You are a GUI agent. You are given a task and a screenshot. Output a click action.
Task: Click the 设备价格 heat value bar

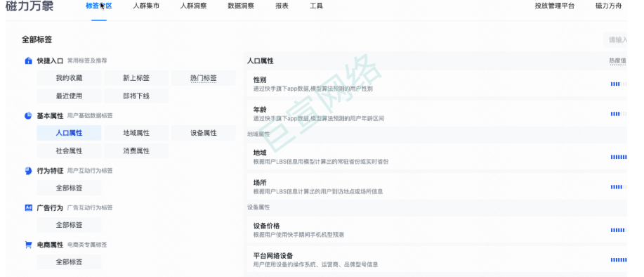[619, 230]
